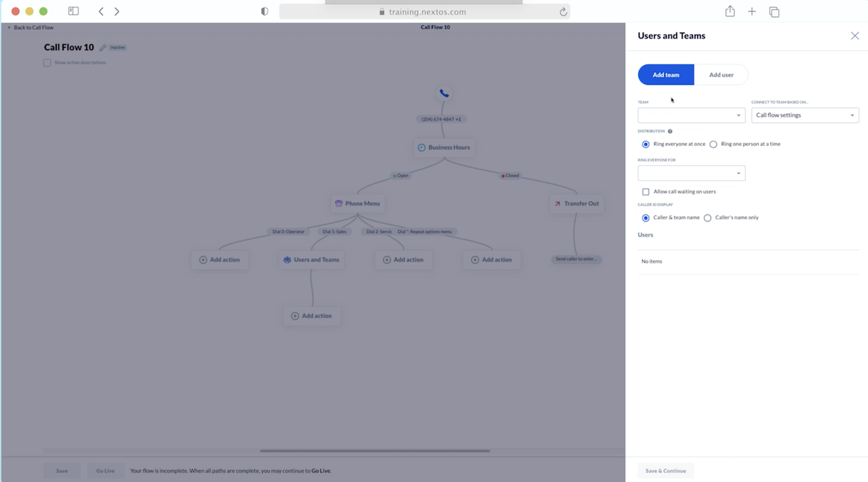Click the horizontal scrollbar under the canvas

click(x=375, y=451)
